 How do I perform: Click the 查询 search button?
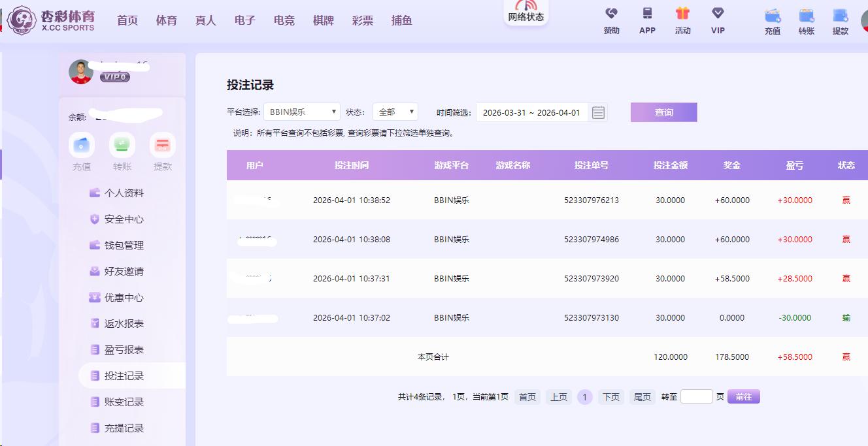click(x=663, y=112)
